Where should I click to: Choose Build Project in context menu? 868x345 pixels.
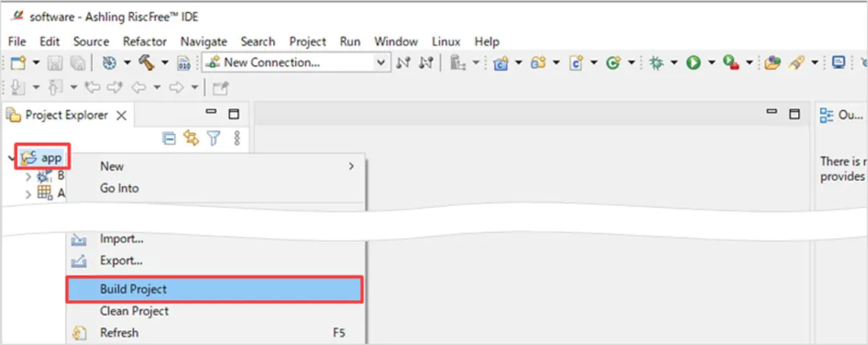click(x=215, y=289)
